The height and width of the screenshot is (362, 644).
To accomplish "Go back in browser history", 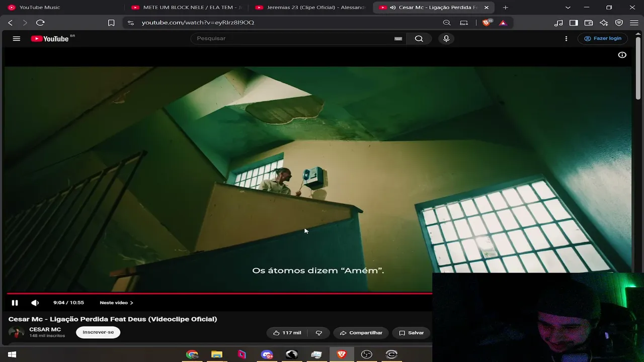I will pyautogui.click(x=11, y=23).
